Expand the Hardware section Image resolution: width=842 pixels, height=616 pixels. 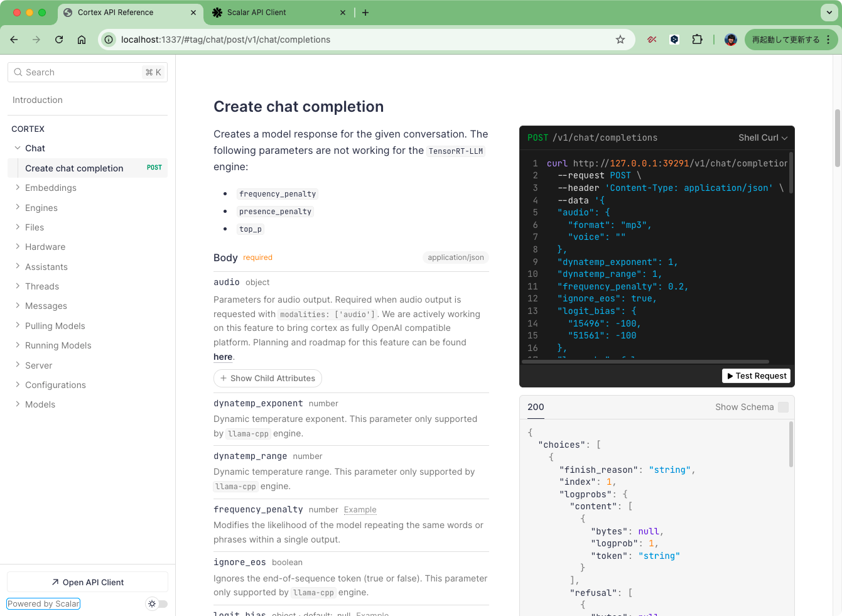(x=45, y=247)
